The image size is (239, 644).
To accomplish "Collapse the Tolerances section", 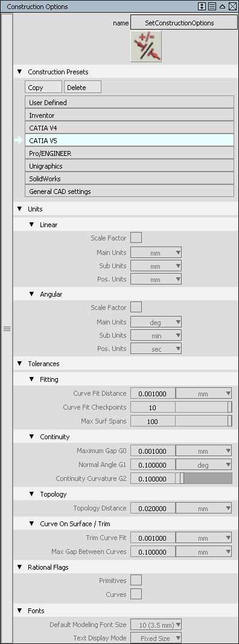I will (19, 364).
